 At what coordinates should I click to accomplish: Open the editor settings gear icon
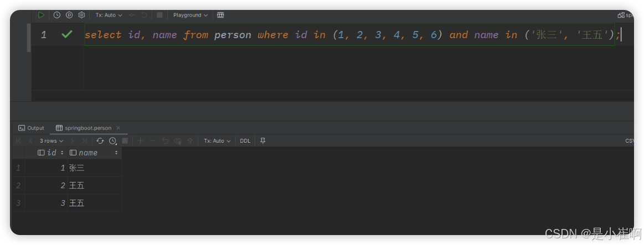tap(81, 15)
